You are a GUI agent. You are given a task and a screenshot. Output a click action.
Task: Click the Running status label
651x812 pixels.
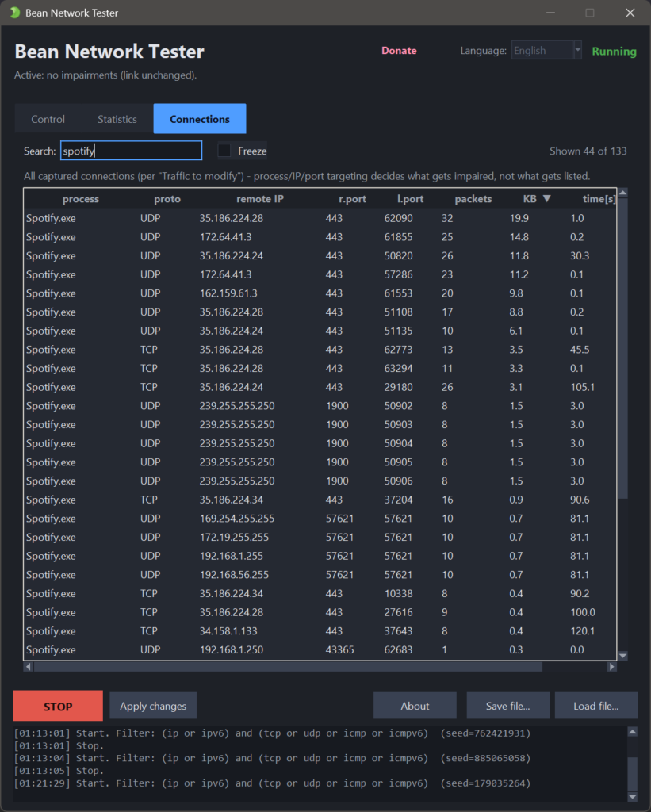point(614,52)
